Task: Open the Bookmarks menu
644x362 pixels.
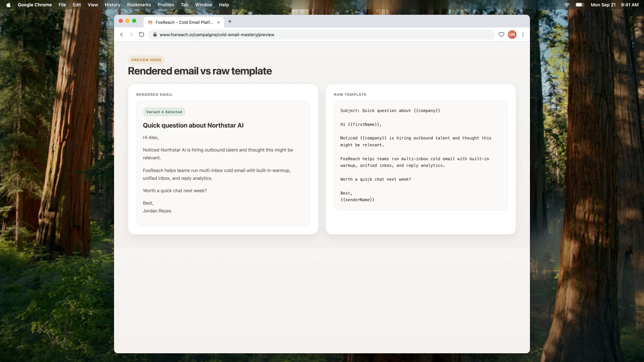Action: (x=139, y=5)
